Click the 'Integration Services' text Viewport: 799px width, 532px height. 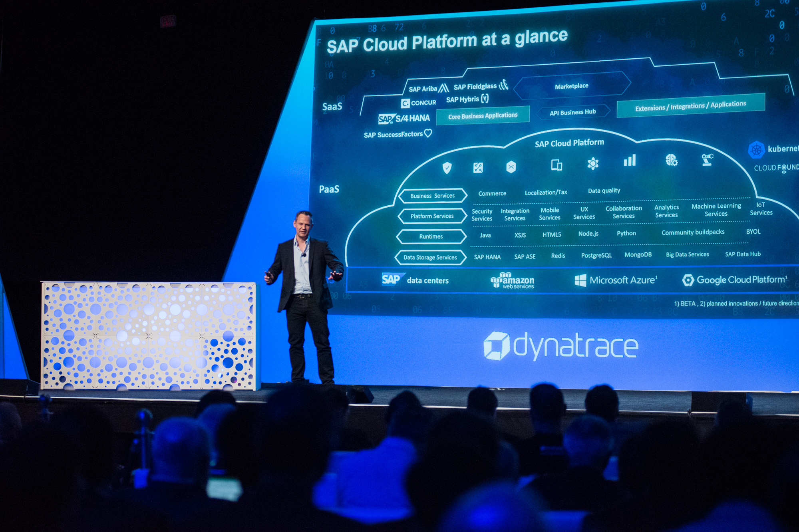(x=515, y=214)
